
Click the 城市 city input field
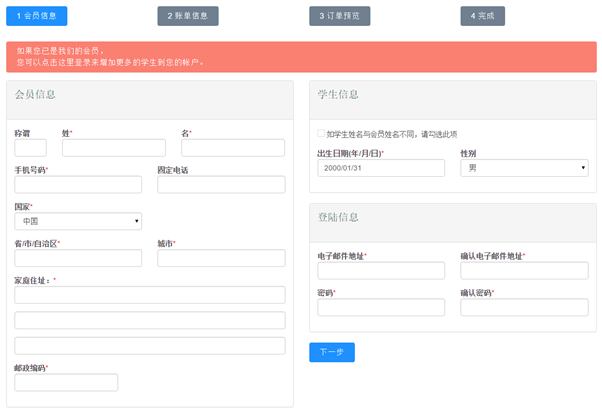[x=220, y=258]
